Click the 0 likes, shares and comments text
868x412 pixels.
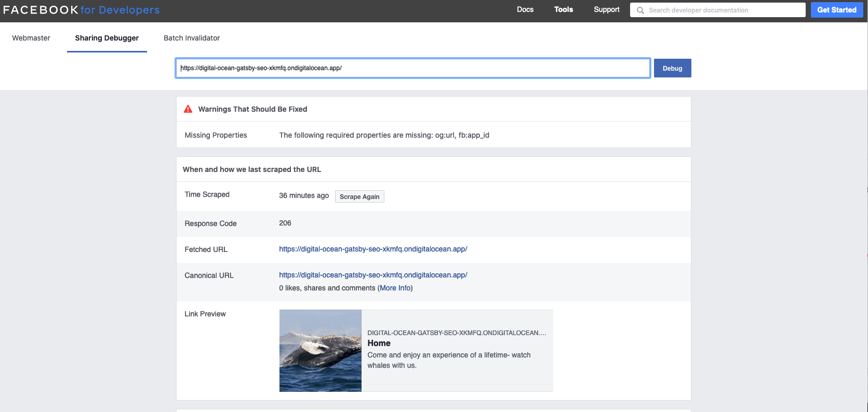pos(327,288)
